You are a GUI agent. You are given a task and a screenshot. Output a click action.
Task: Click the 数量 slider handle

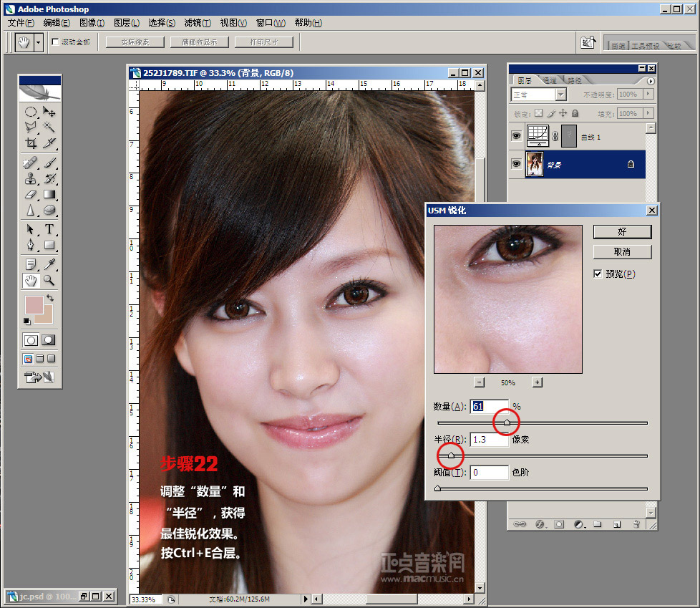click(x=507, y=423)
